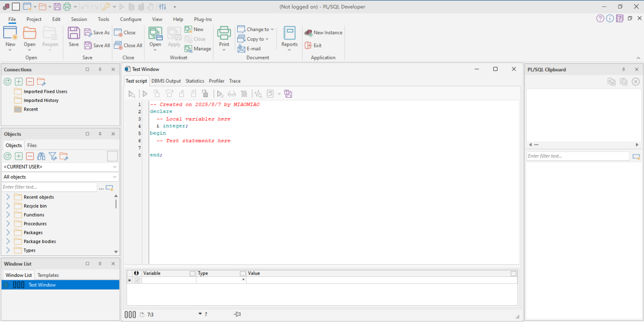The height and width of the screenshot is (322, 644).
Task: Click the Close All button
Action: click(128, 46)
